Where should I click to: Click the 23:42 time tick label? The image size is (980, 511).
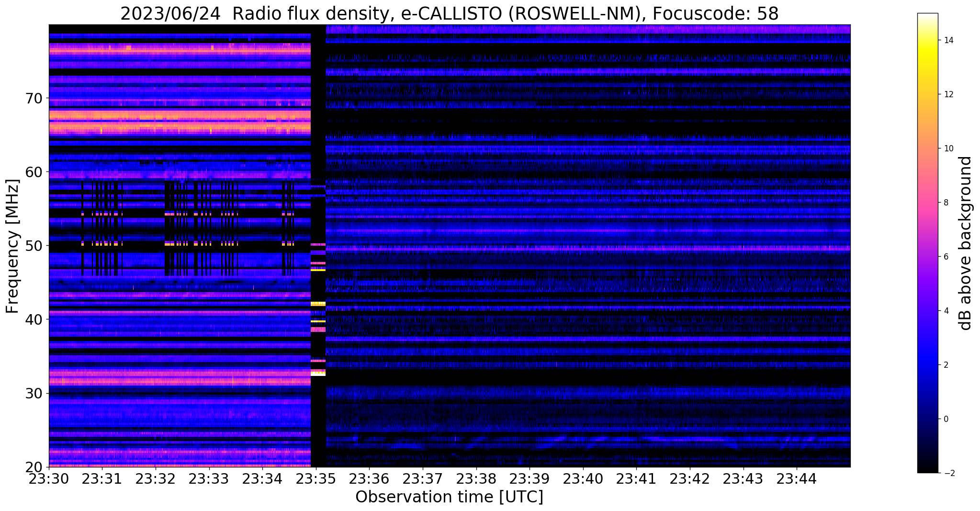pos(690,478)
